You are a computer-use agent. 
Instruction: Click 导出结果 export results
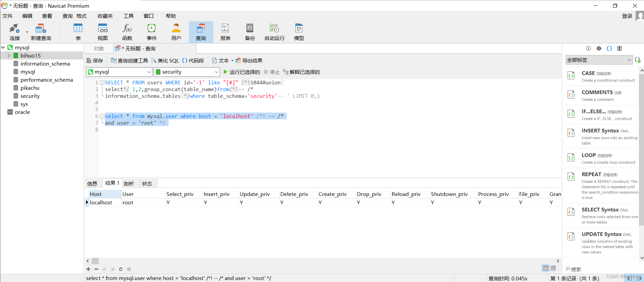pyautogui.click(x=249, y=61)
